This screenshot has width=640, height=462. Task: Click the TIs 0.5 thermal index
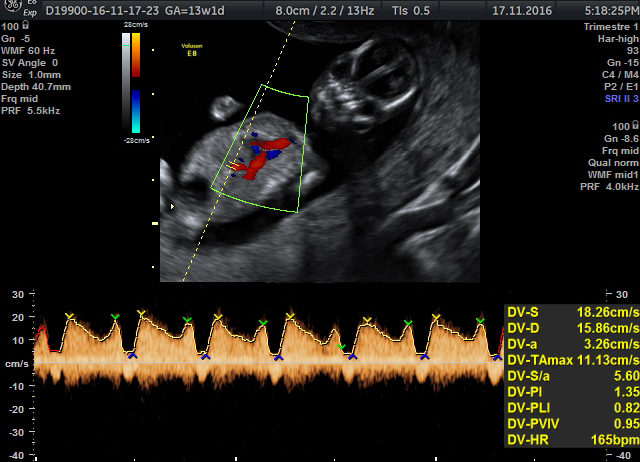click(x=411, y=11)
